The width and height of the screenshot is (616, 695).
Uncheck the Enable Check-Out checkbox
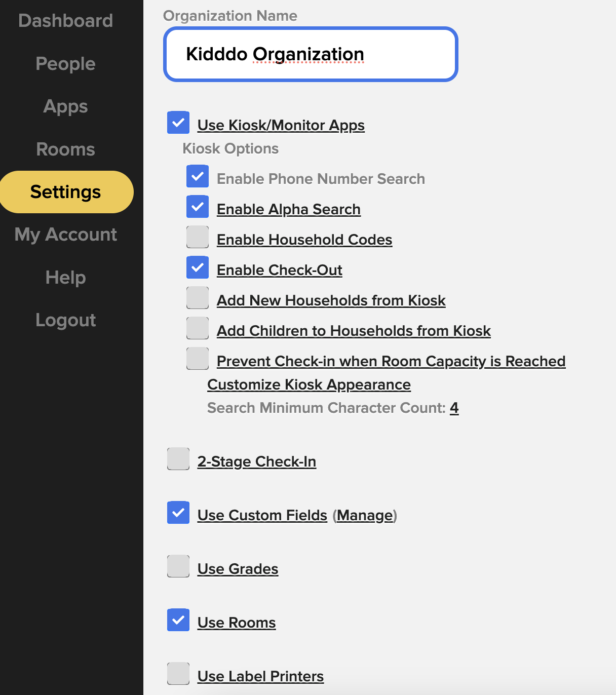[198, 268]
